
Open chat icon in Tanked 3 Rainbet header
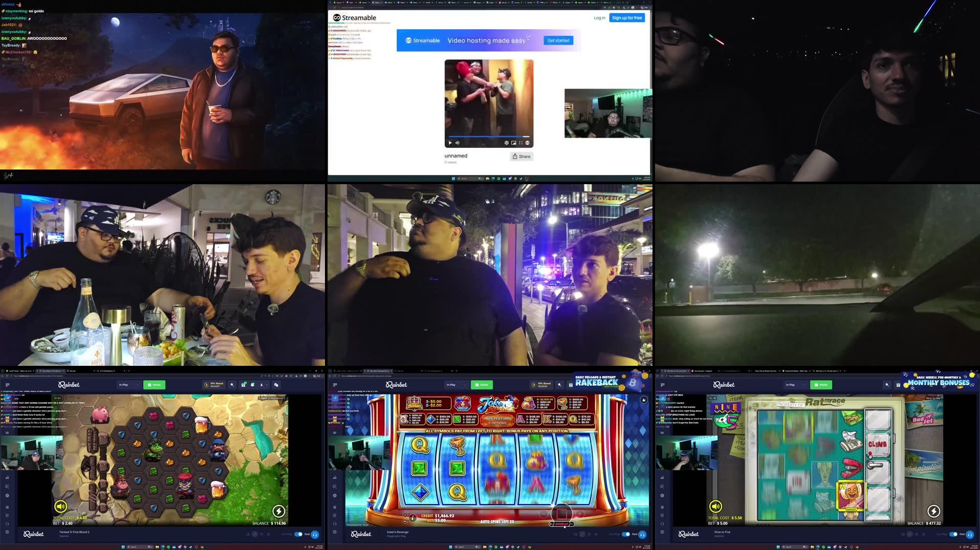pos(276,385)
